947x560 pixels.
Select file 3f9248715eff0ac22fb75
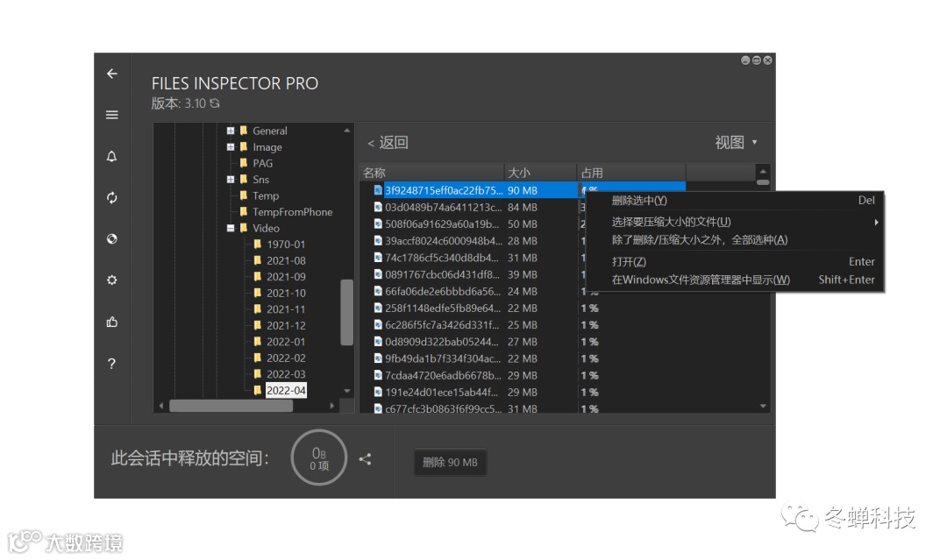pyautogui.click(x=444, y=191)
